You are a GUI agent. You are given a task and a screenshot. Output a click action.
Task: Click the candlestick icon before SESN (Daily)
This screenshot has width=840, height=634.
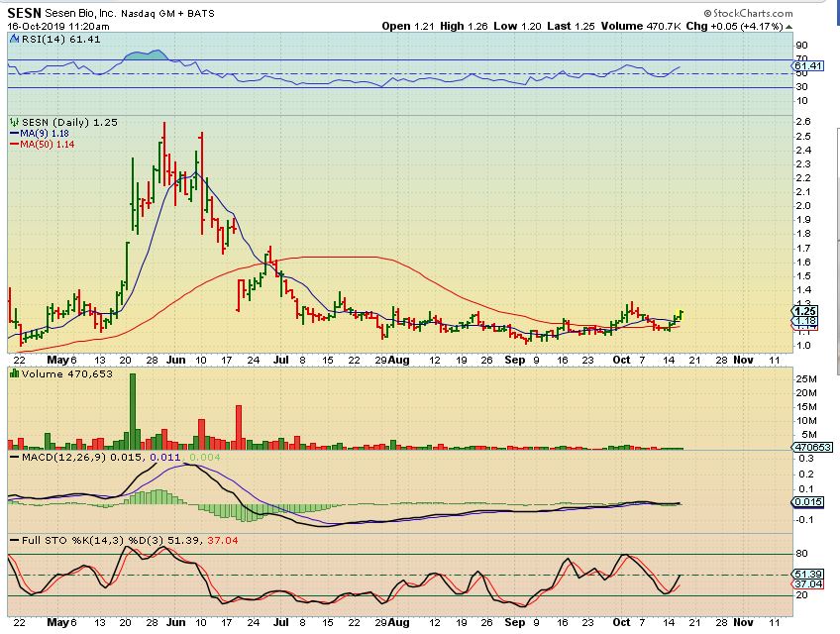coord(15,122)
